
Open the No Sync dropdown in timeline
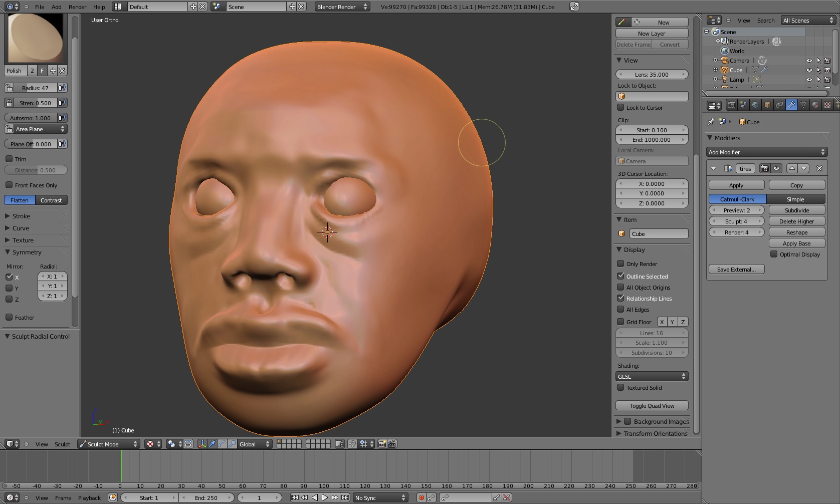(x=381, y=497)
